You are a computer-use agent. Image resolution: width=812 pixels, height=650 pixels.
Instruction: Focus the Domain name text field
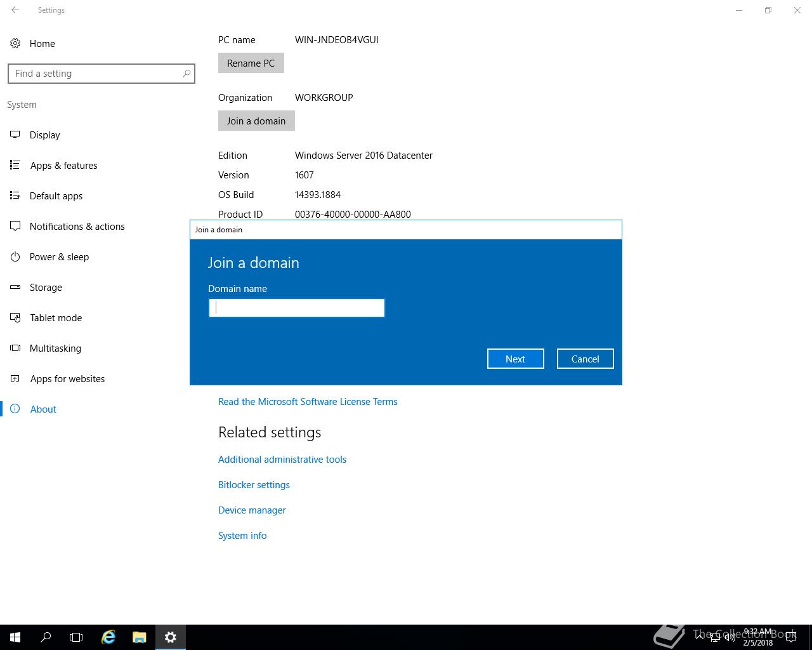tap(297, 308)
